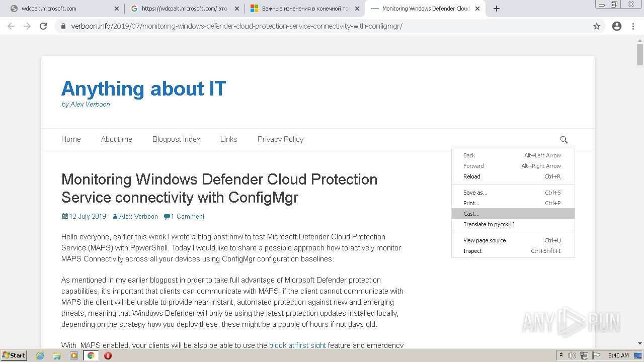This screenshot has width=644, height=362.
Task: Click the 'by Alex Verboon' tagline text
Action: (86, 105)
